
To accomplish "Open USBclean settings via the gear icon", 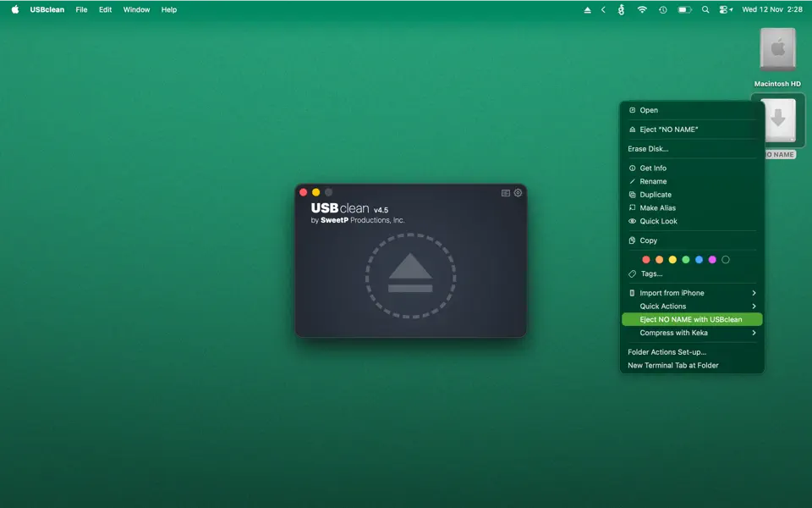I will click(x=518, y=192).
